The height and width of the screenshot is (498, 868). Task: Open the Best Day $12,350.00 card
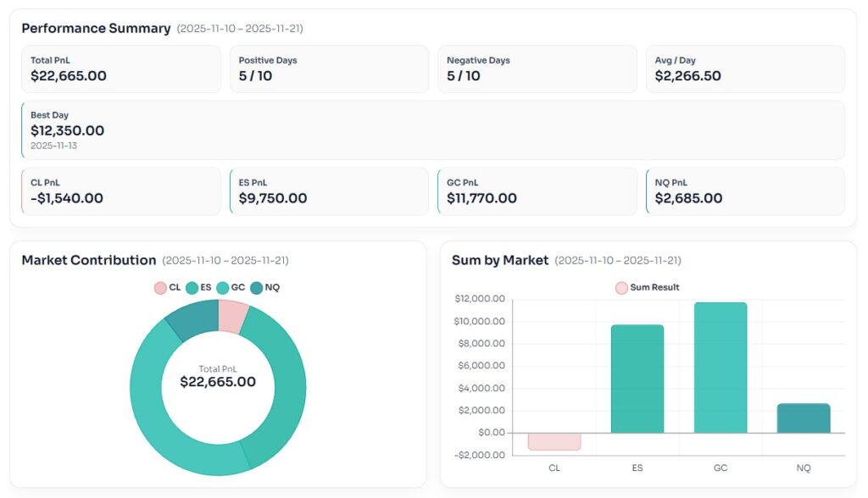pyautogui.click(x=433, y=130)
